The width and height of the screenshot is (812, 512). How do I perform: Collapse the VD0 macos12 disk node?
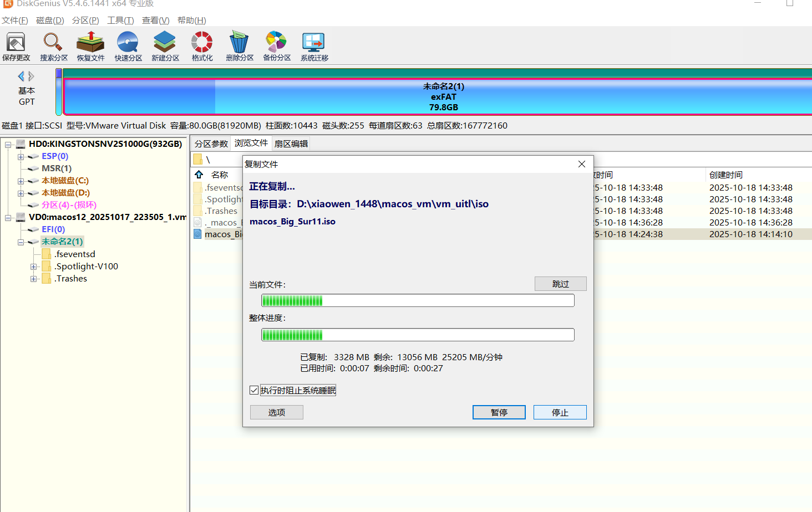click(8, 218)
